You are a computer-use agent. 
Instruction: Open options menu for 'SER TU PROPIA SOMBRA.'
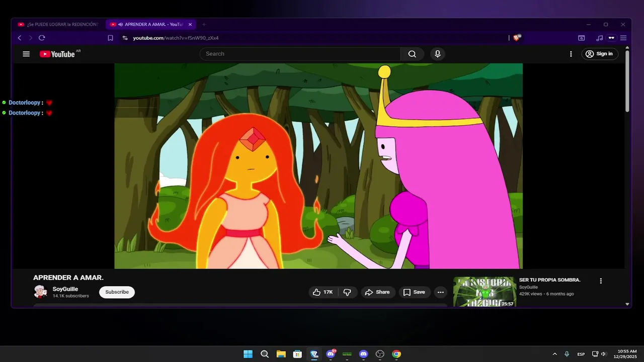(x=600, y=281)
